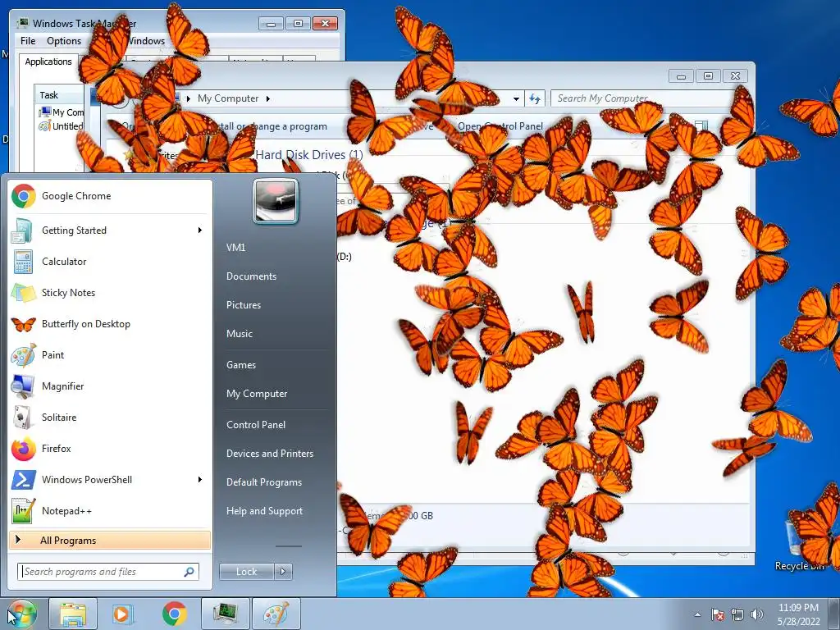840x630 pixels.
Task: Open shutdown options arrow next to Lock
Action: click(283, 572)
